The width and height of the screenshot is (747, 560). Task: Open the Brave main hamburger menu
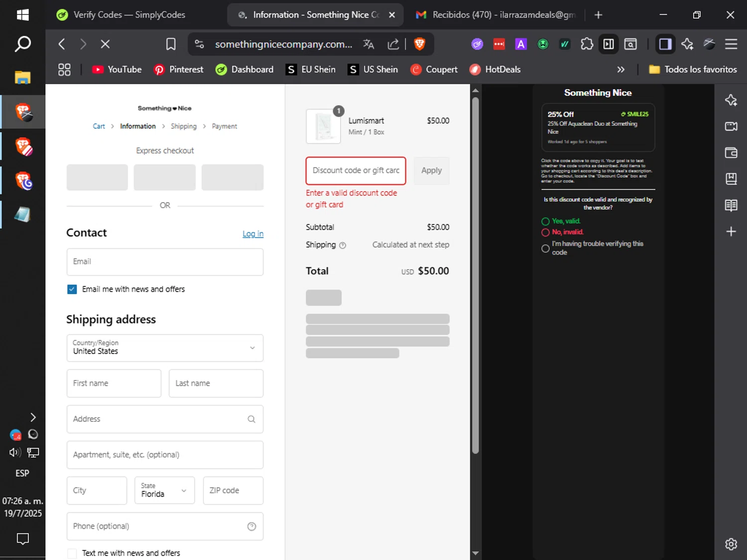coord(731,44)
